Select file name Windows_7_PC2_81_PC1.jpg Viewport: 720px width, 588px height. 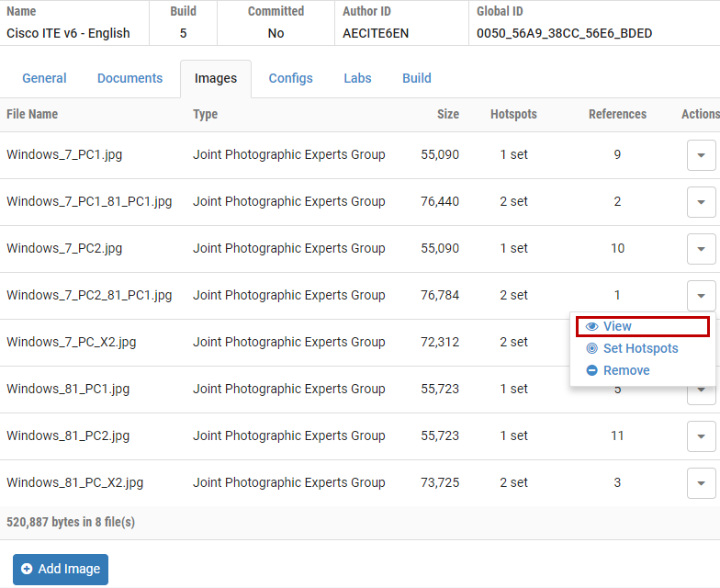tap(89, 296)
